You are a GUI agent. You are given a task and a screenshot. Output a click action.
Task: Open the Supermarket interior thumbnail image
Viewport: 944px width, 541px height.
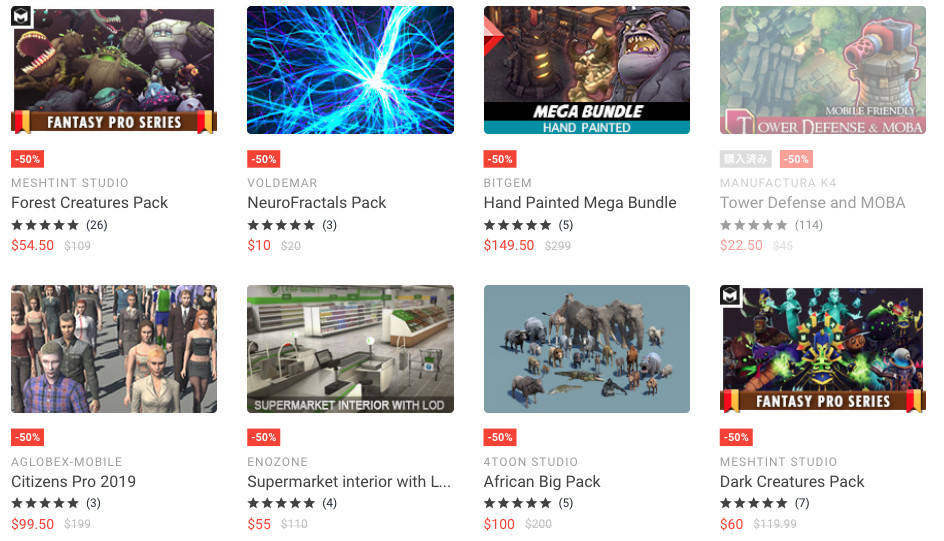click(350, 349)
